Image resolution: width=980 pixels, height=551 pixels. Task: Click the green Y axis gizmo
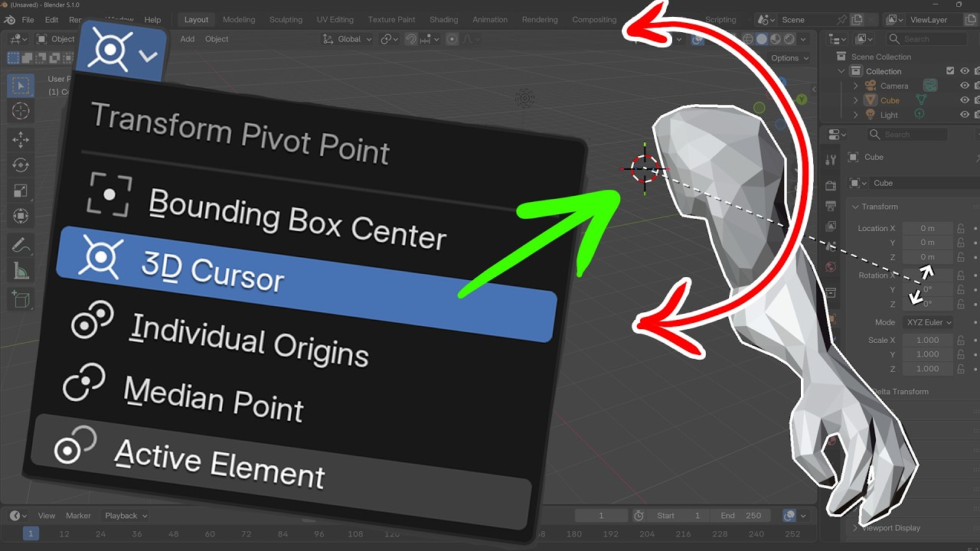click(802, 99)
